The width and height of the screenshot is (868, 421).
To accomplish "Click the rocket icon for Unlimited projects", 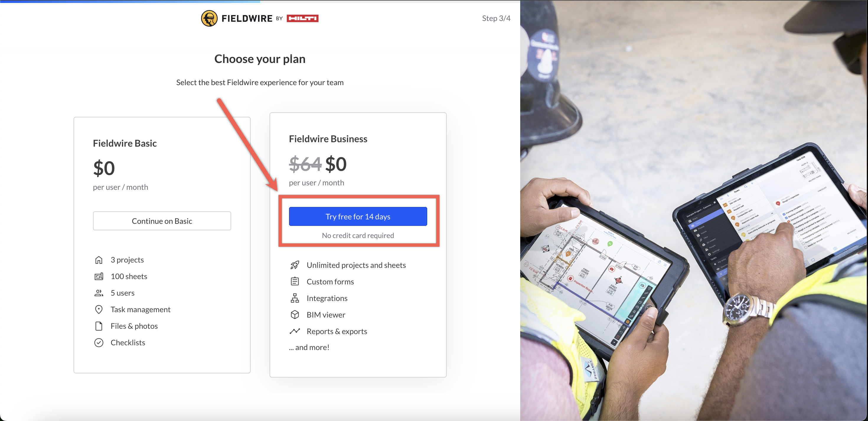I will (295, 265).
